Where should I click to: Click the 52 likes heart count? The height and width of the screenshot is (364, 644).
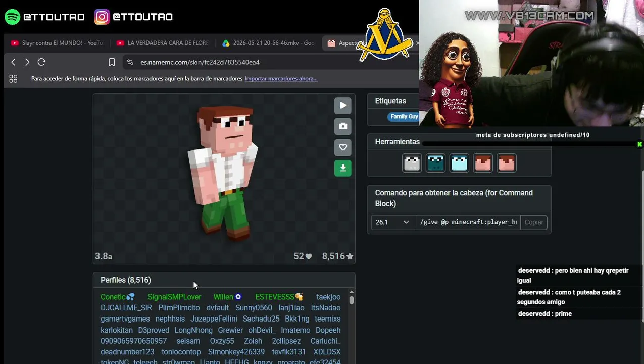pos(303,256)
